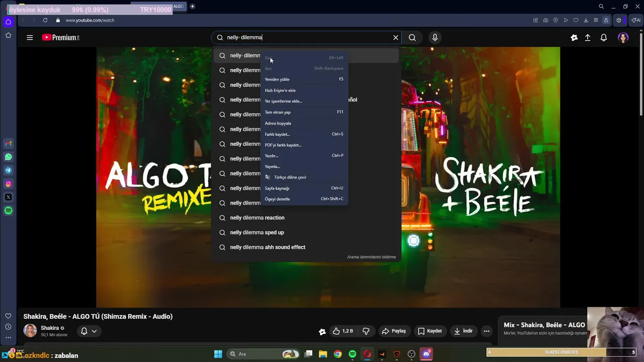Add page to bookmarks heart icon
The image size is (644, 362).
point(576,20)
